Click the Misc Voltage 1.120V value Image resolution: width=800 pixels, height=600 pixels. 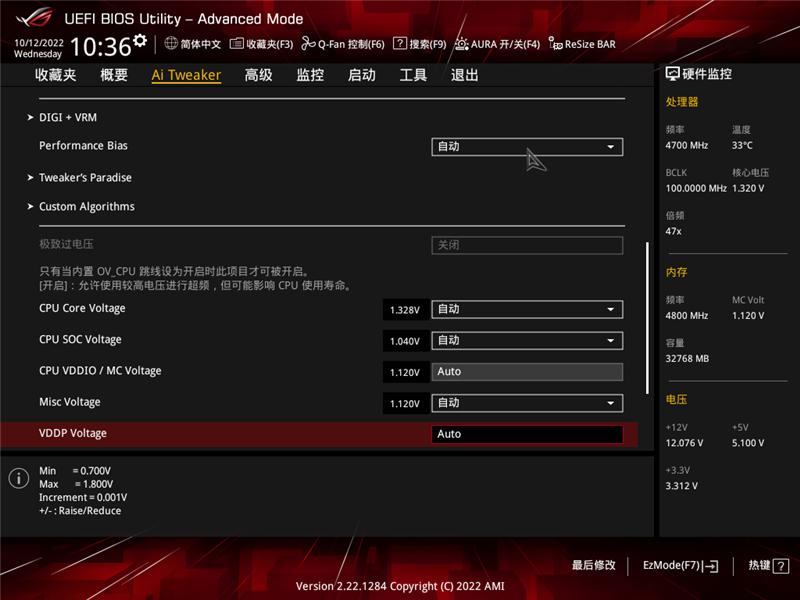click(405, 404)
